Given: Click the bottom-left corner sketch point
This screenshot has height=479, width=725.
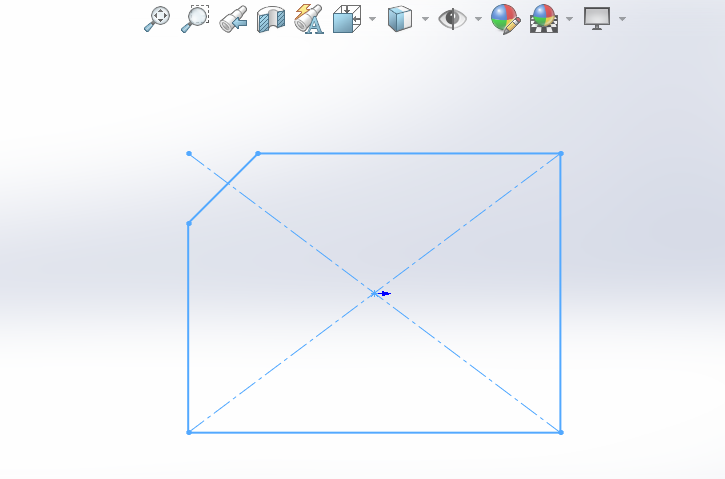Looking at the screenshot, I should (189, 432).
